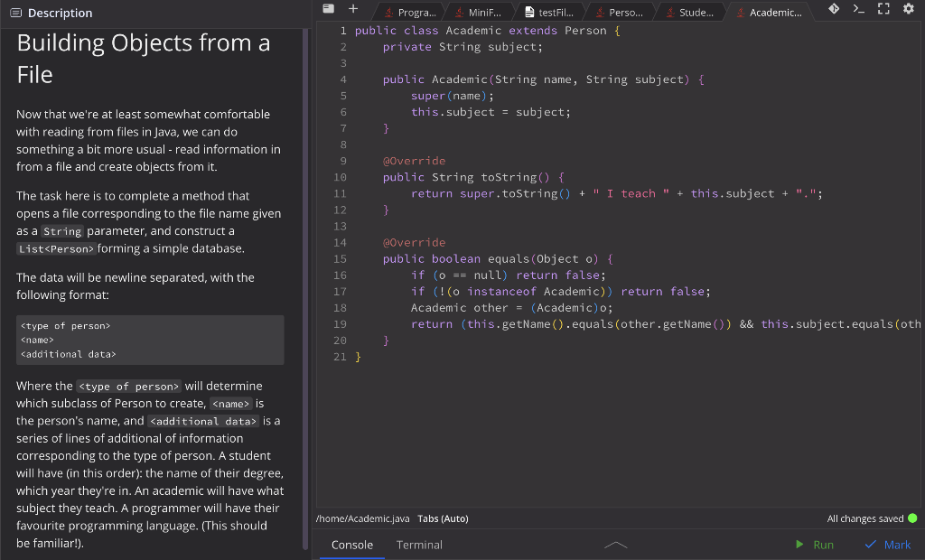The height and width of the screenshot is (560, 925).
Task: Open the file browser panel icon
Action: click(327, 9)
